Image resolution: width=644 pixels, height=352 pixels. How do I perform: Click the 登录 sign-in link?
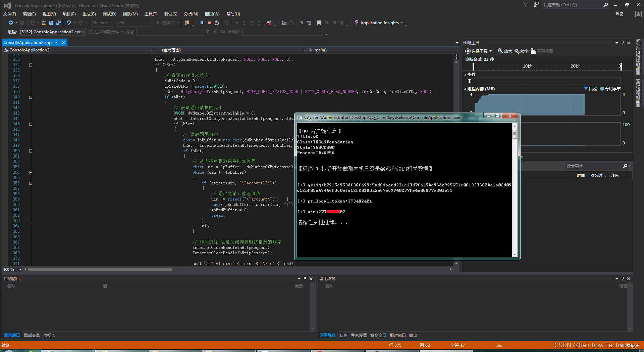coord(620,14)
